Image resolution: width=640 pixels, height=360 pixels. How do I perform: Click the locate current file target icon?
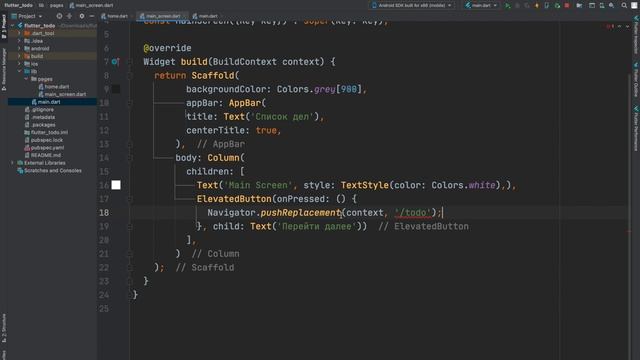(59, 16)
